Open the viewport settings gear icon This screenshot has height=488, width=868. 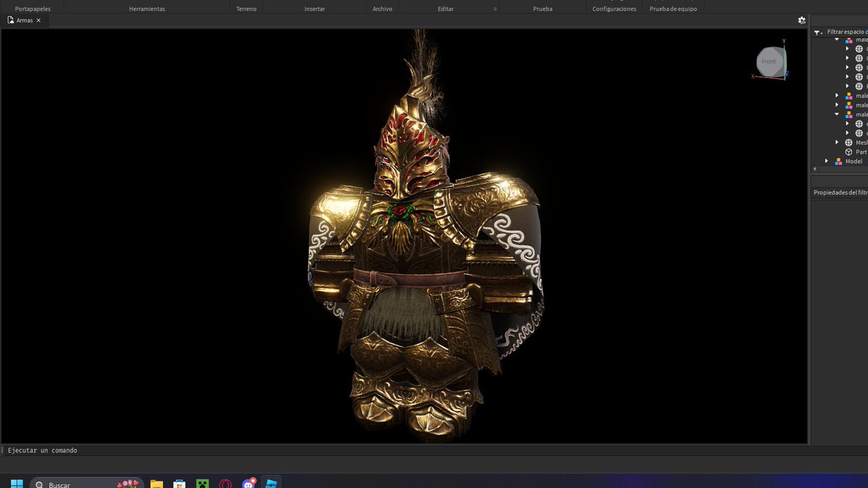[x=801, y=20]
